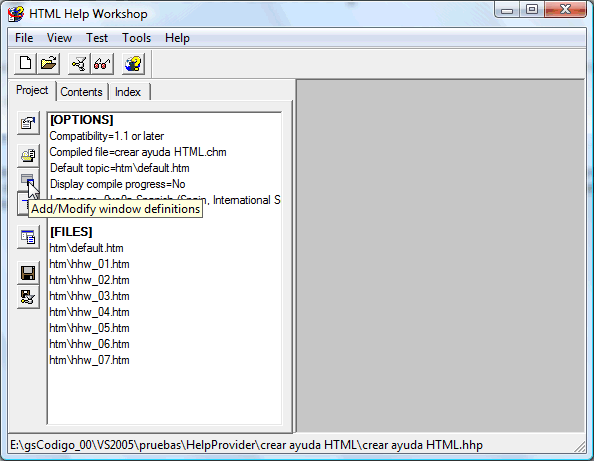Select htm\hhw_05.htm in the files list
The image size is (594, 461).
tap(89, 328)
